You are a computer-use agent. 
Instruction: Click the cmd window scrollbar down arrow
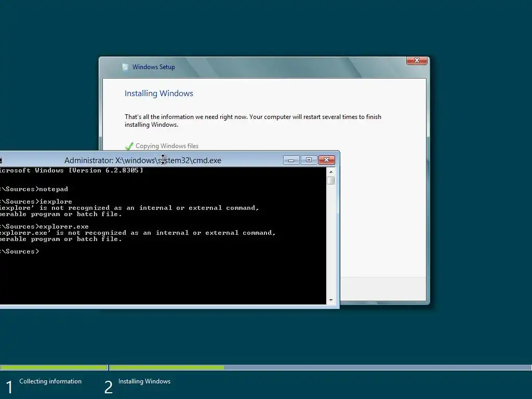[x=331, y=300]
